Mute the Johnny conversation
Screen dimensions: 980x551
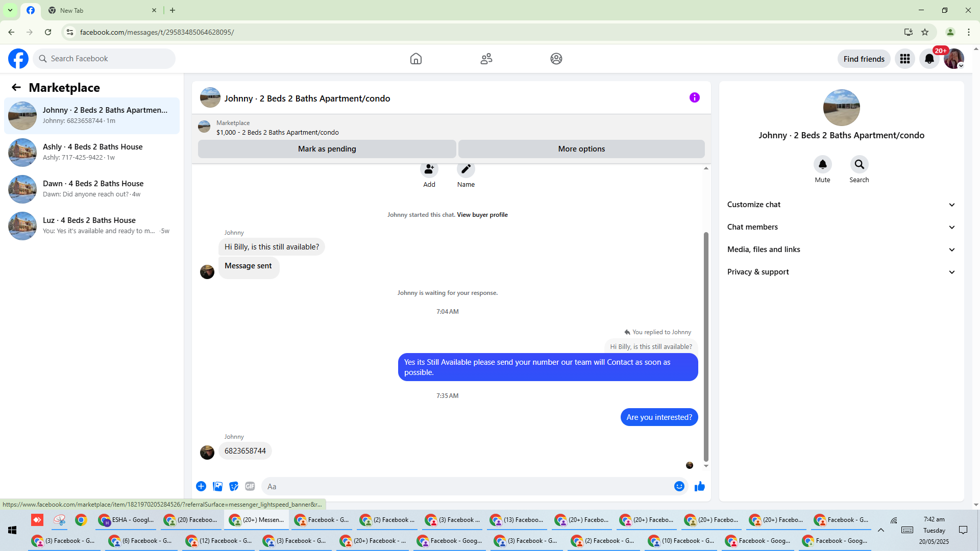point(822,165)
